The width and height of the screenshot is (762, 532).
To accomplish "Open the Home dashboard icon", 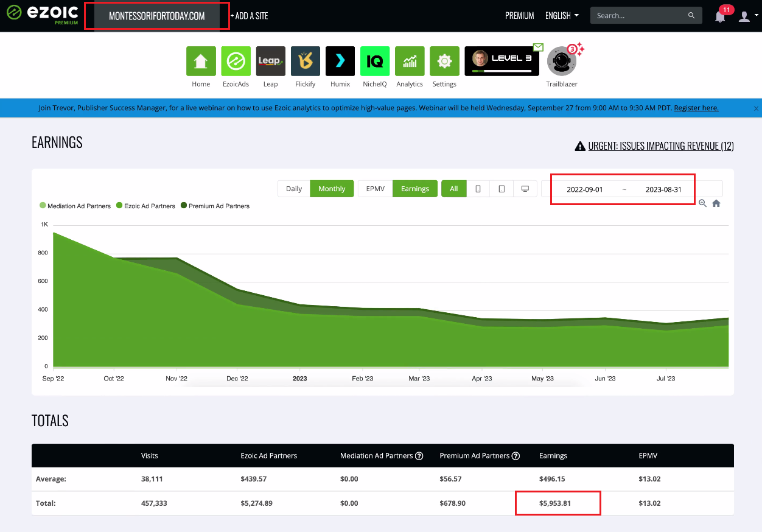I will click(x=201, y=61).
